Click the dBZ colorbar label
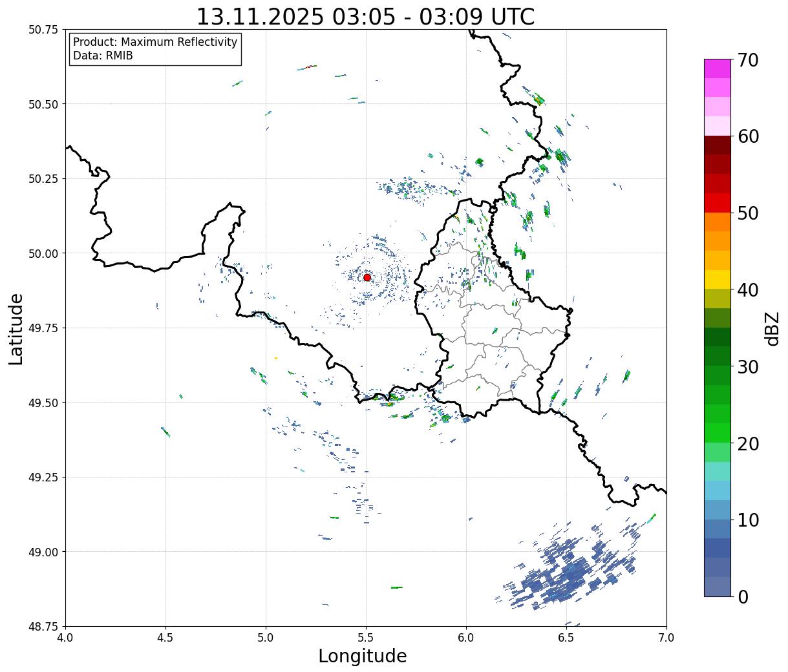Screen dimensions: 788x672 pos(772,328)
